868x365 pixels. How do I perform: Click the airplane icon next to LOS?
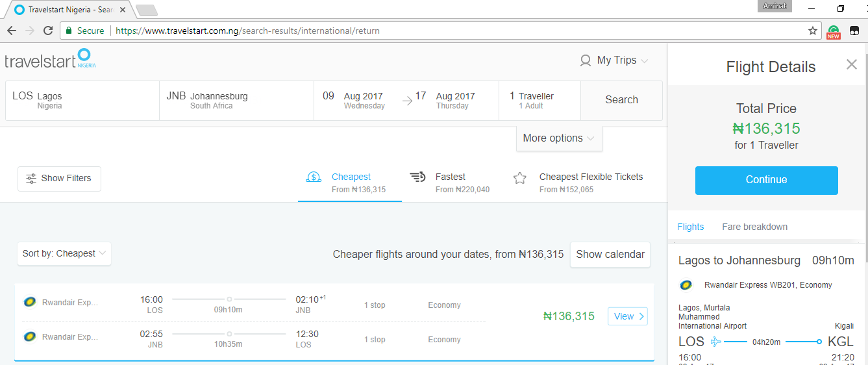click(x=716, y=342)
